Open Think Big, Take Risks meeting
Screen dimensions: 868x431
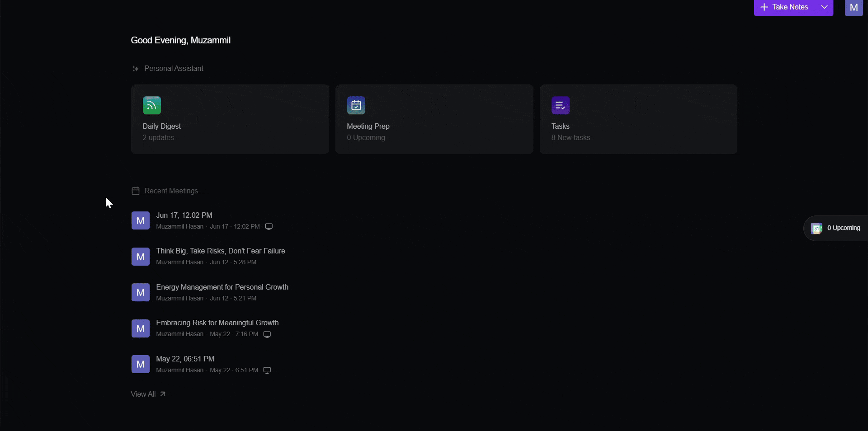[221, 251]
